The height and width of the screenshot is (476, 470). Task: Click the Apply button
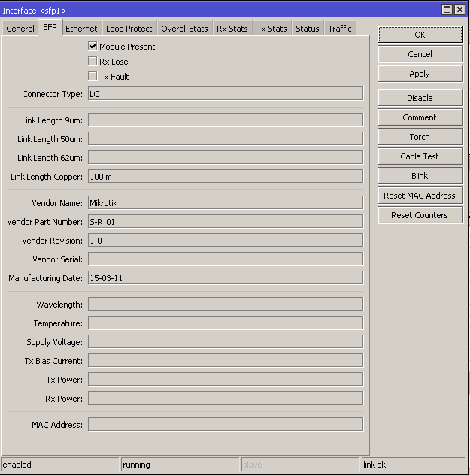point(420,74)
